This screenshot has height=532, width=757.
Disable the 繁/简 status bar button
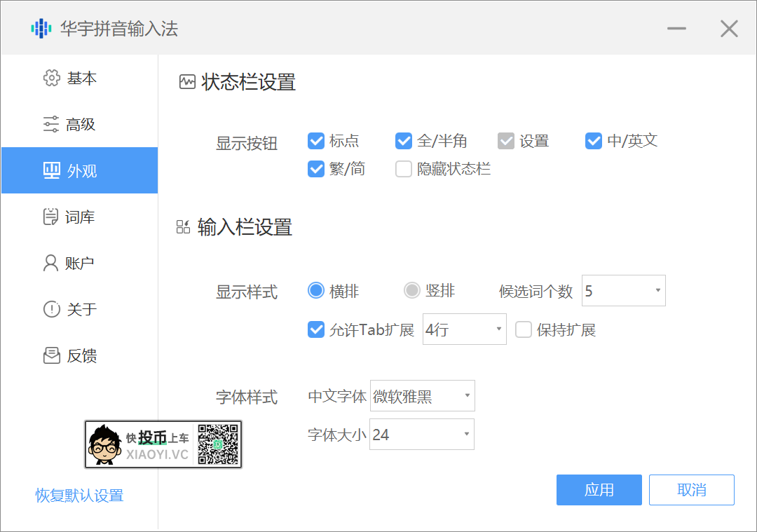[x=316, y=169]
